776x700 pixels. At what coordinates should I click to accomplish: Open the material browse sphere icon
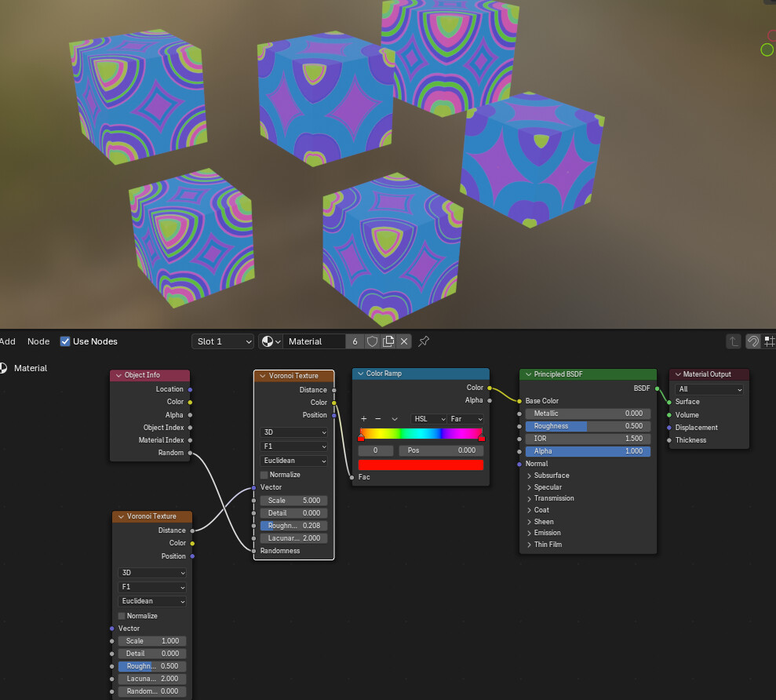pos(270,341)
